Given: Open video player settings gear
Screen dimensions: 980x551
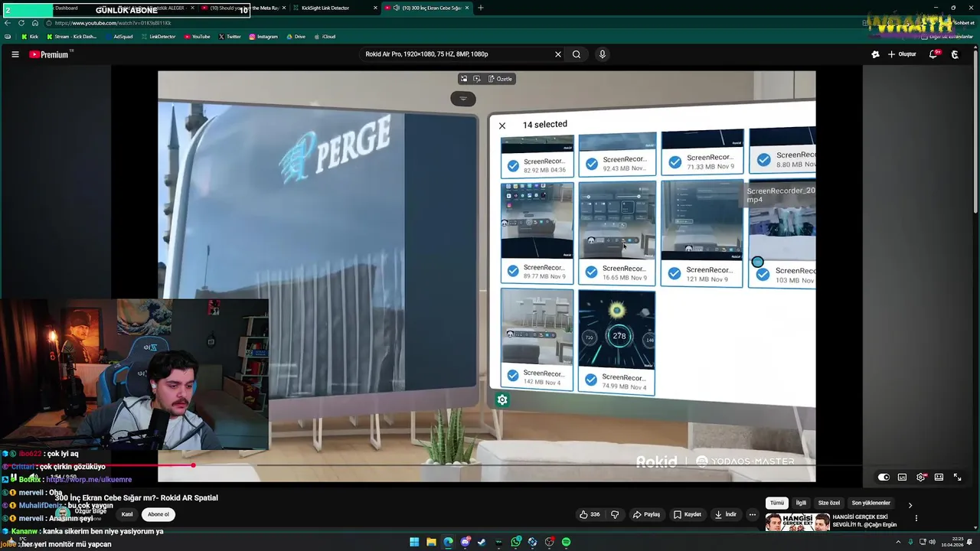Looking at the screenshot, I should pos(920,478).
